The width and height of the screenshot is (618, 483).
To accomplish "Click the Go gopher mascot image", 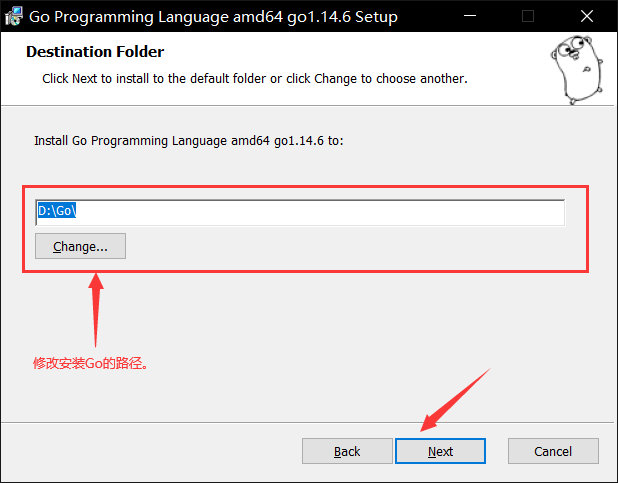I will (x=577, y=69).
